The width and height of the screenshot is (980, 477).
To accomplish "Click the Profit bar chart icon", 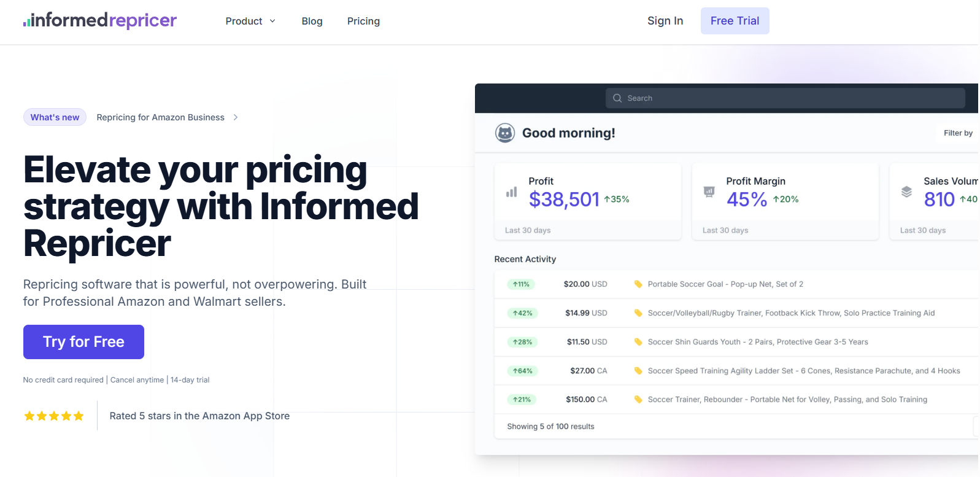I will pos(511,192).
